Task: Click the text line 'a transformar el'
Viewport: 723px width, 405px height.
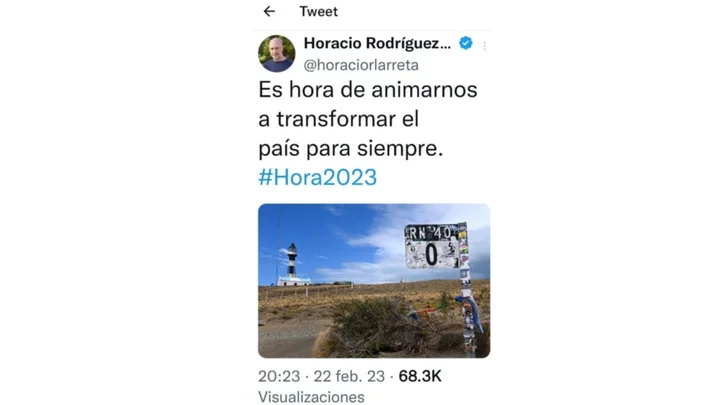Action: [x=338, y=119]
